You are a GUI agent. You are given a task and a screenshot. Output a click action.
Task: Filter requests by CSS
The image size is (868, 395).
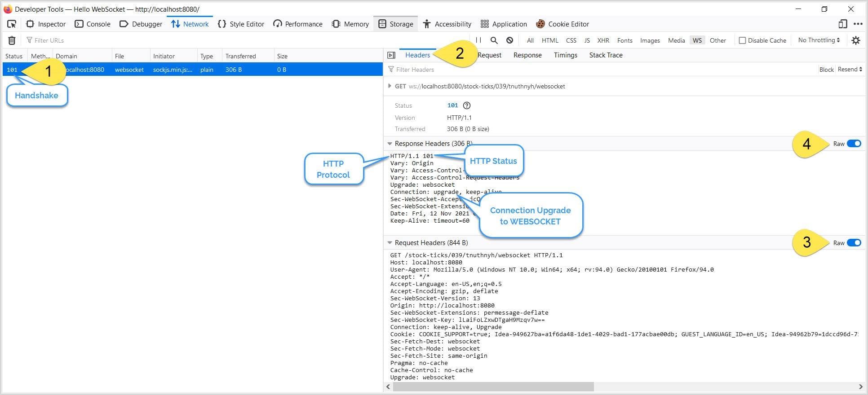pos(571,40)
